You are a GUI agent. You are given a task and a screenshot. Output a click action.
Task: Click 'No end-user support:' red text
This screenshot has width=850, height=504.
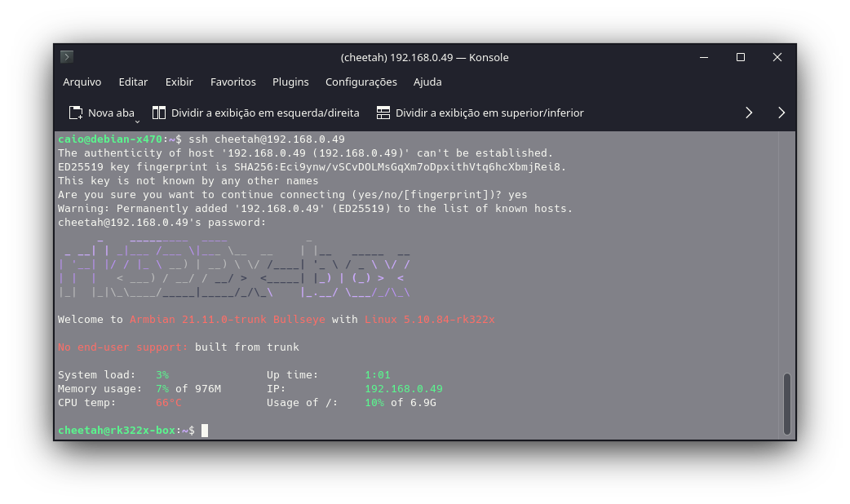click(x=123, y=347)
